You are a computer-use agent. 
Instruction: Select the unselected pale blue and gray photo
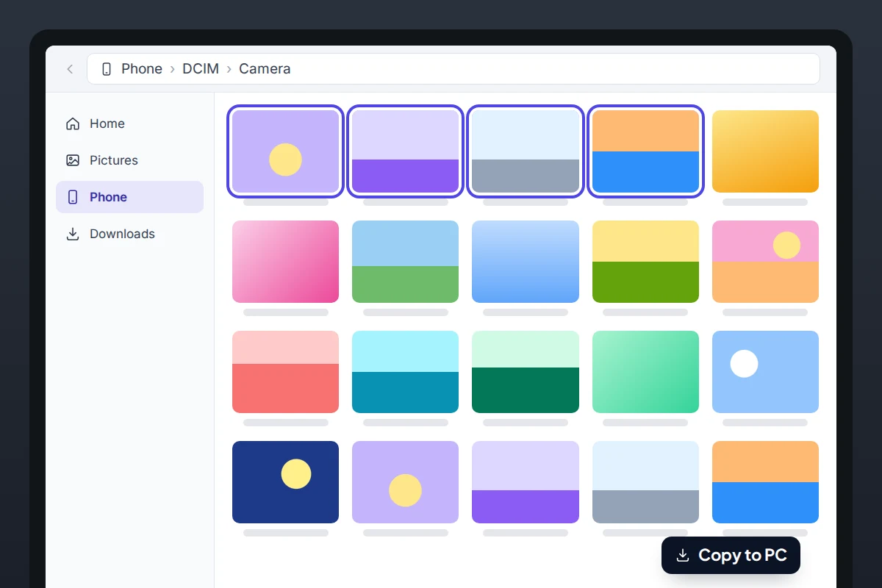(x=645, y=482)
